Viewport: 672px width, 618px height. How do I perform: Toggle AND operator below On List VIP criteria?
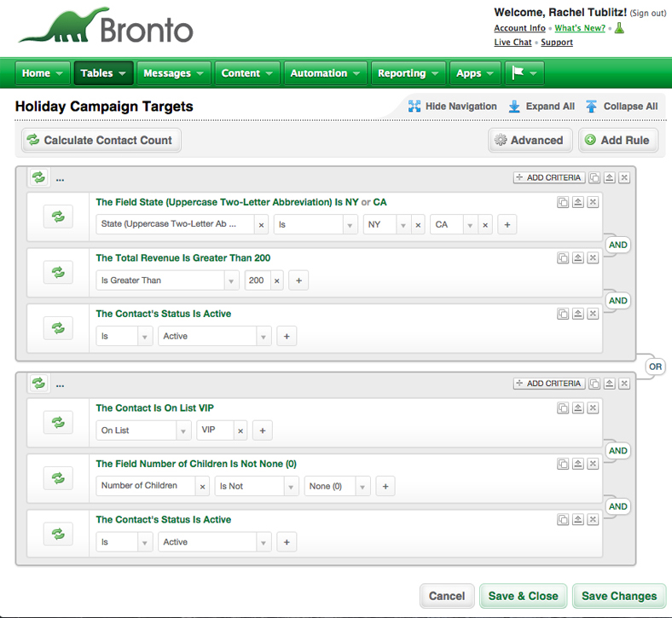pos(617,450)
